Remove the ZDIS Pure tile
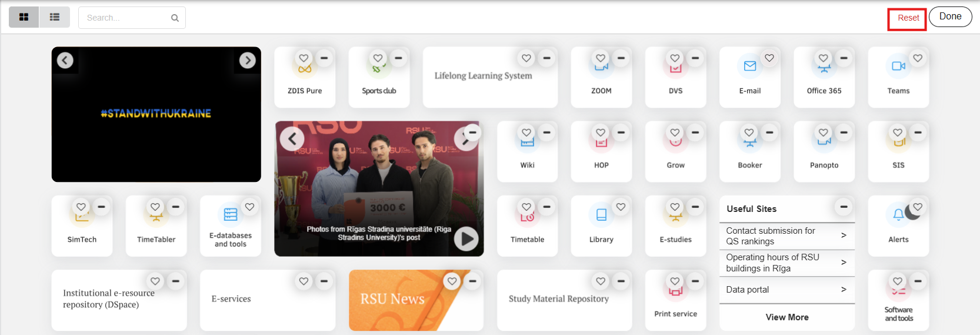Screen dimensions: 980x335 (x=324, y=58)
